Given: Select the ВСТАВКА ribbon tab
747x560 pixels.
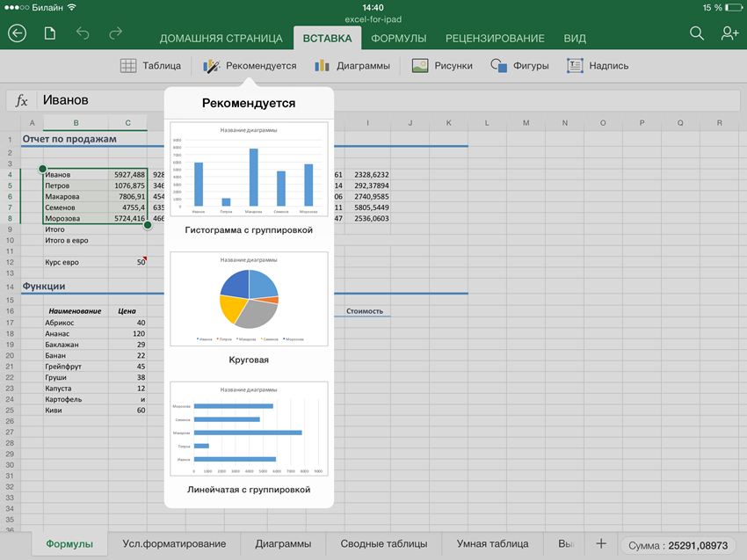Looking at the screenshot, I should click(x=327, y=39).
